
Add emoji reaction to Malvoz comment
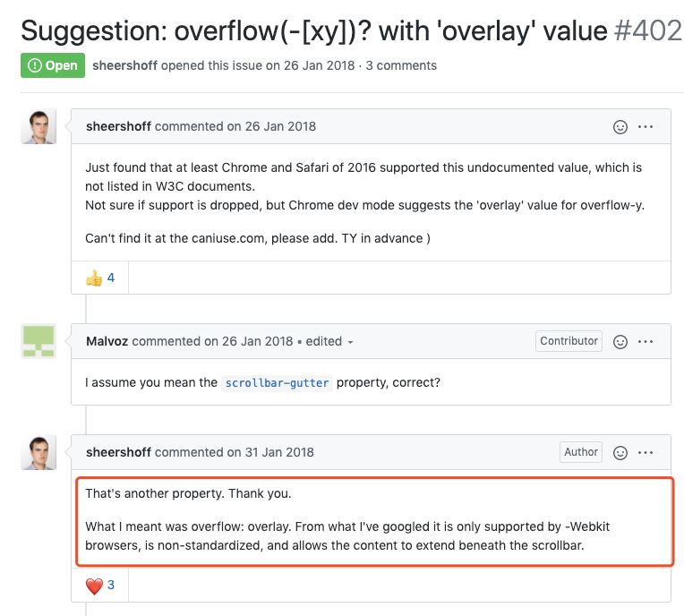pyautogui.click(x=620, y=341)
